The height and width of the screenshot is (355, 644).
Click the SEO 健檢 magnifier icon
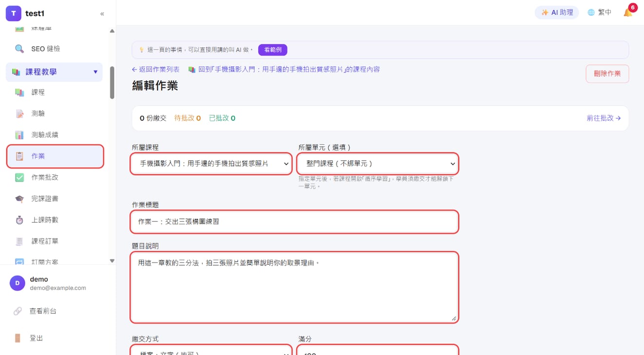(x=19, y=49)
